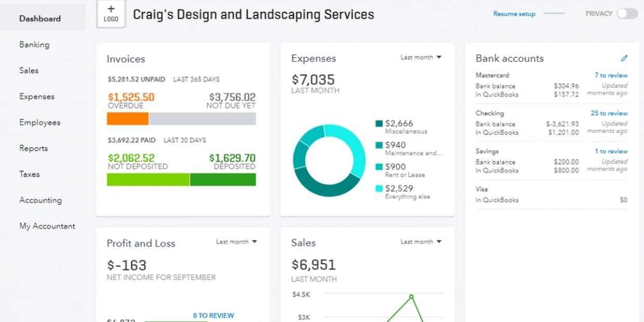Toggle the Privacy switch

click(627, 14)
